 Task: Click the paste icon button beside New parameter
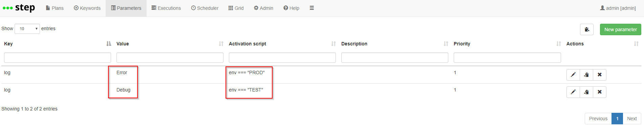pos(587,29)
